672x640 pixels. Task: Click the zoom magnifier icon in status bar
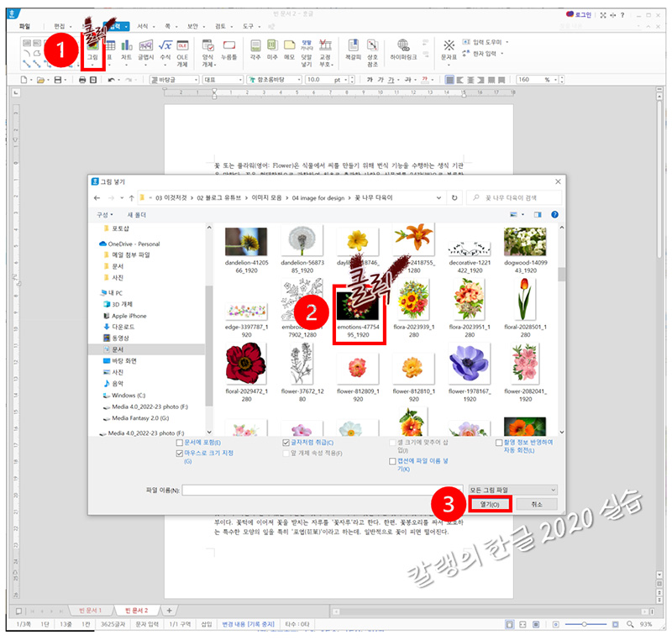point(629,624)
